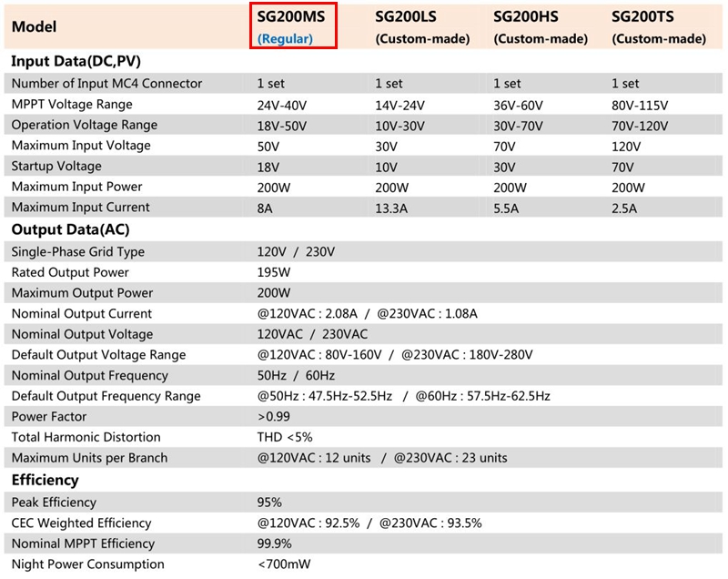Select the '<700mW' night consumption value
728x579 pixels.
(284, 564)
